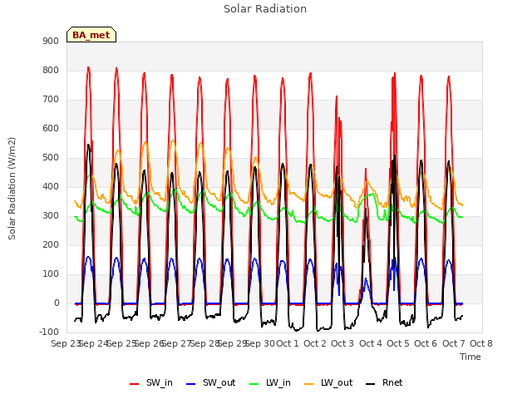Click the 900 y-axis tick label
The height and width of the screenshot is (399, 532).
point(51,41)
